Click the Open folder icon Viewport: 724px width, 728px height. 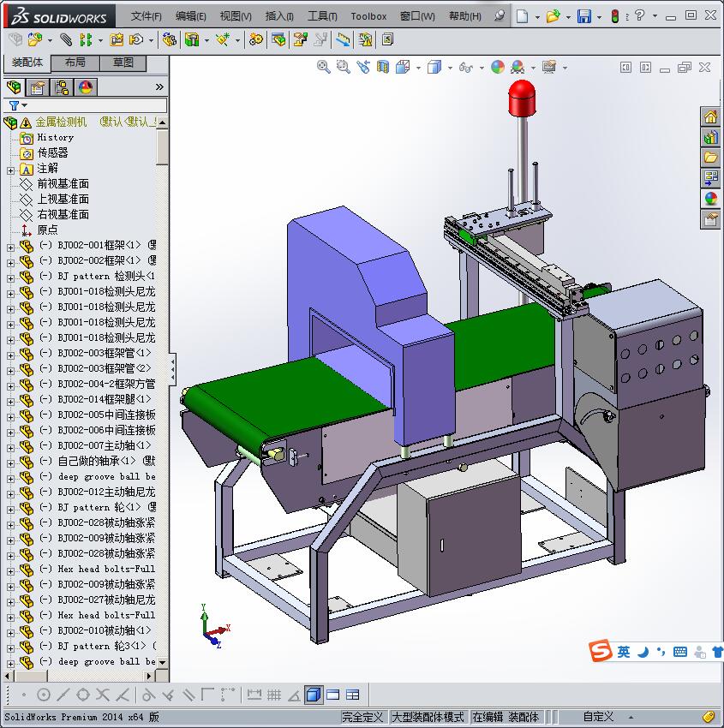[553, 16]
